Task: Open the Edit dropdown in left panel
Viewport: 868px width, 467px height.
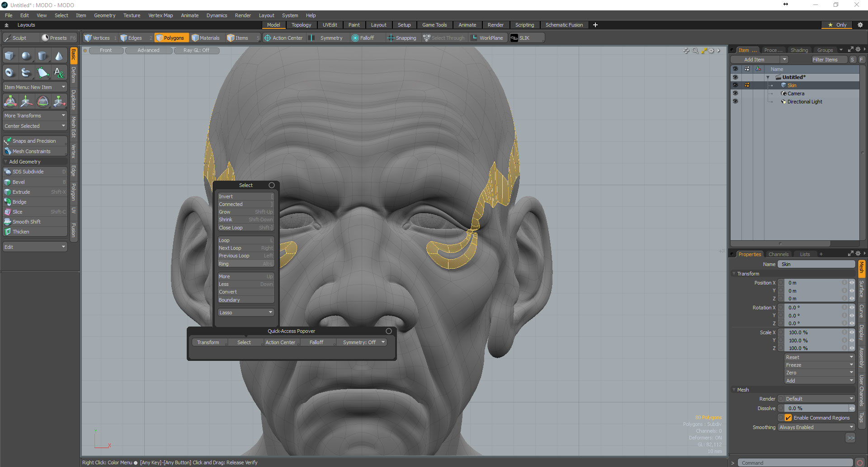Action: pos(35,247)
